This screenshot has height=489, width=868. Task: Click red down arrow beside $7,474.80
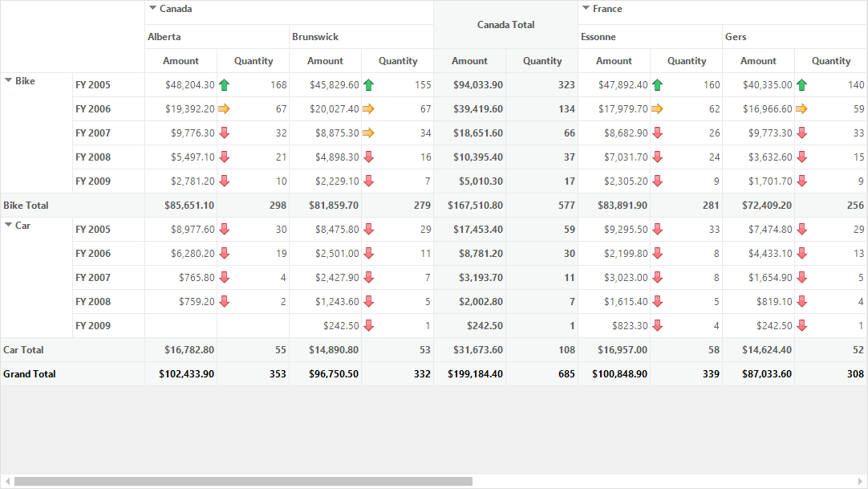point(802,230)
